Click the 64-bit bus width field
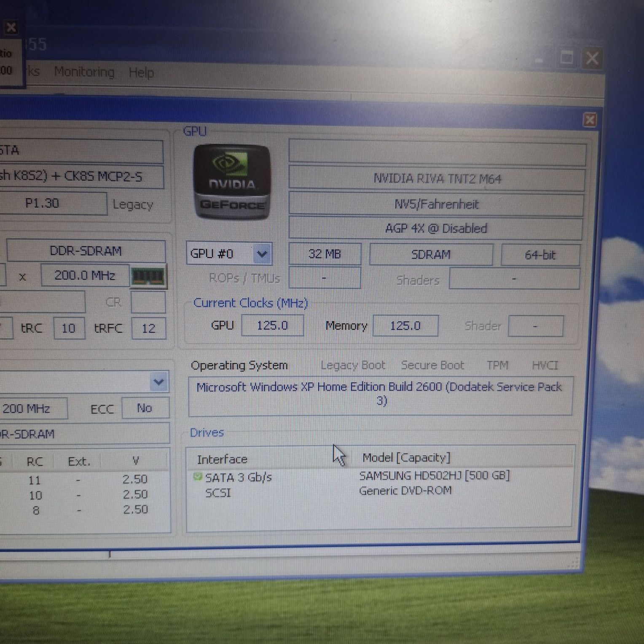Image resolution: width=644 pixels, height=644 pixels. 540,255
